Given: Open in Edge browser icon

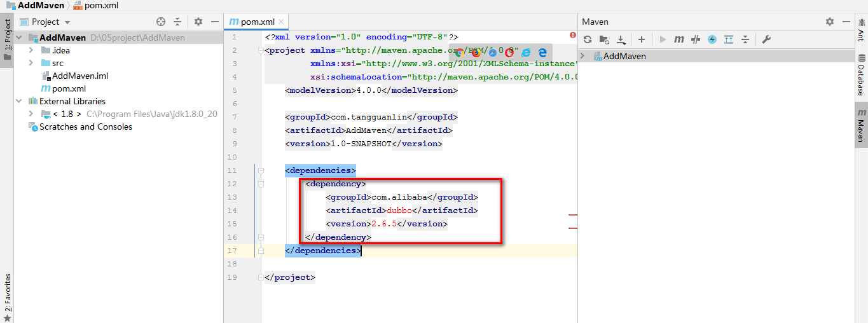Looking at the screenshot, I should pyautogui.click(x=542, y=53).
